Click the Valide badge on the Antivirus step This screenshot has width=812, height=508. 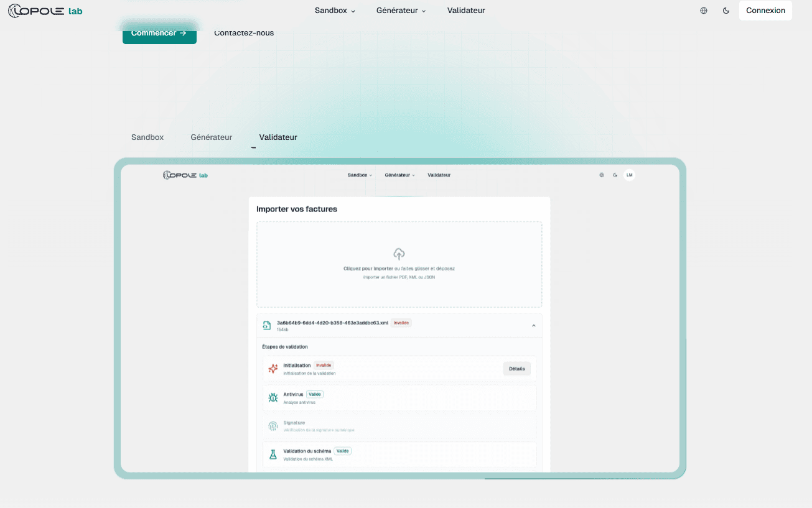point(315,394)
